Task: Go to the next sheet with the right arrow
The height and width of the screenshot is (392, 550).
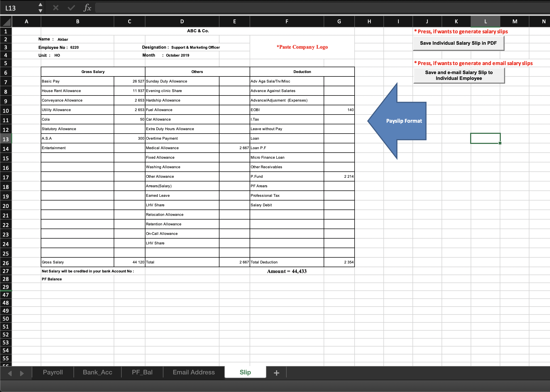Action: click(22, 373)
